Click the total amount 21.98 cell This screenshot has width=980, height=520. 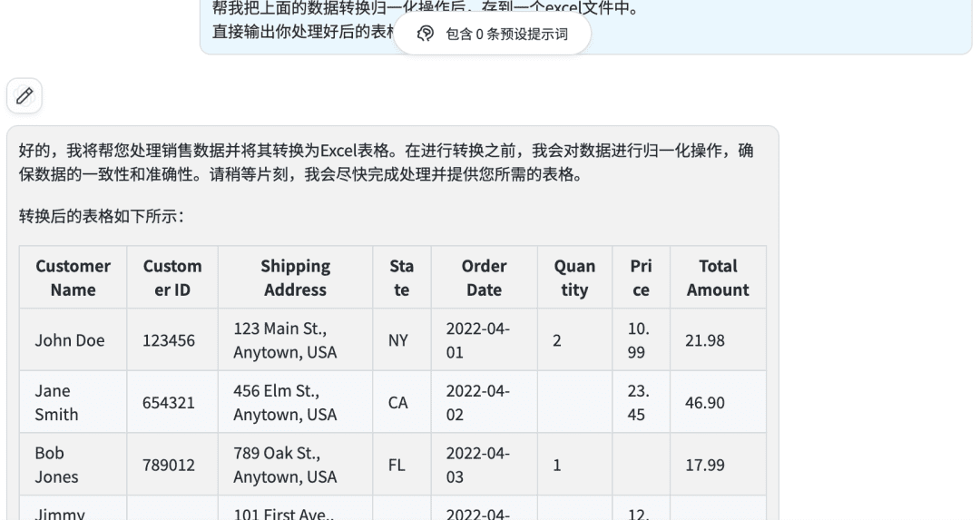pos(718,340)
